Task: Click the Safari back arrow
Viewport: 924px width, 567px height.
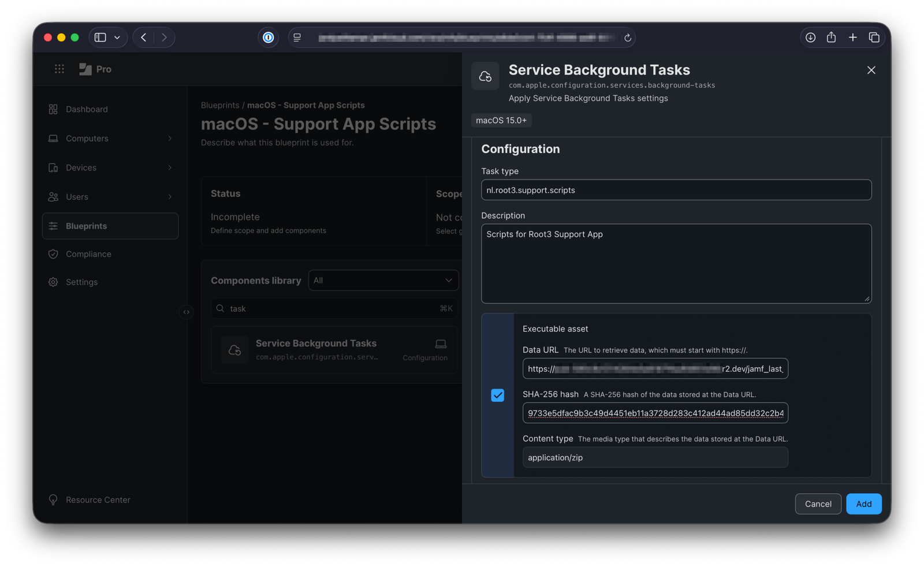Action: pos(144,38)
